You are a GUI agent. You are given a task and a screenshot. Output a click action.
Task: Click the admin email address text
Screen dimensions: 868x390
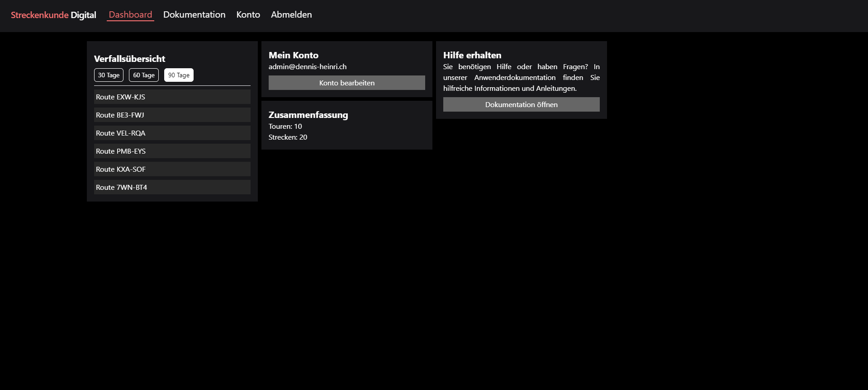pos(308,66)
